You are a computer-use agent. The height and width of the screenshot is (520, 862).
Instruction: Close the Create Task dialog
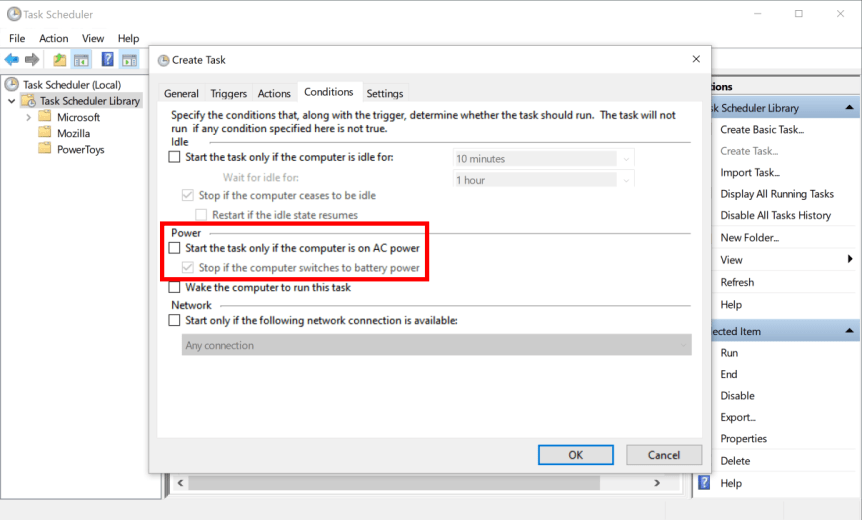click(x=696, y=59)
